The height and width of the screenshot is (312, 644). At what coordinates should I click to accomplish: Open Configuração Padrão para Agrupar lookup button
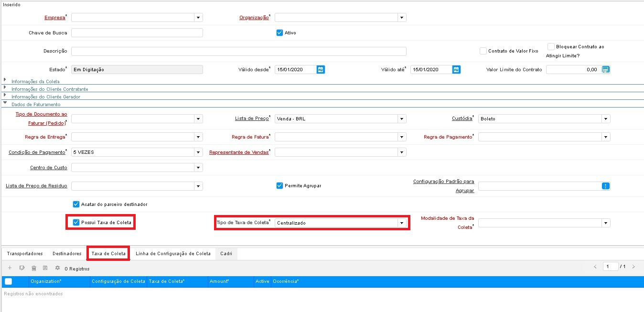point(605,186)
